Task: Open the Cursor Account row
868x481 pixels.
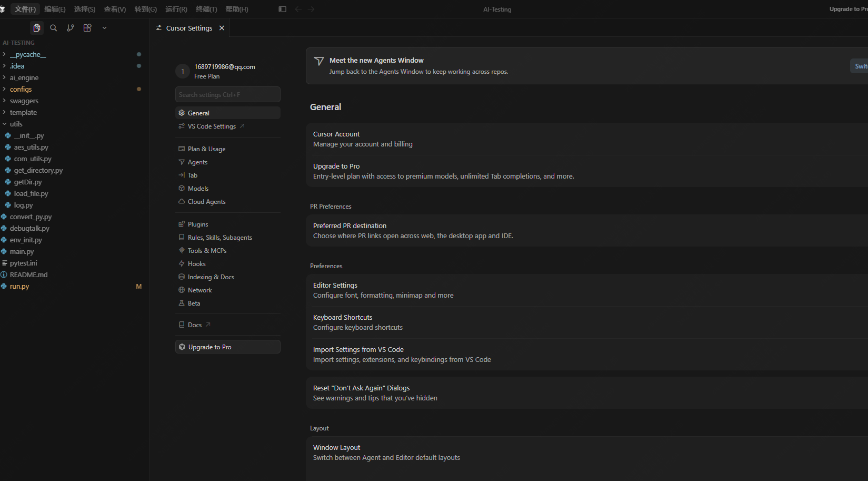Action: click(587, 139)
